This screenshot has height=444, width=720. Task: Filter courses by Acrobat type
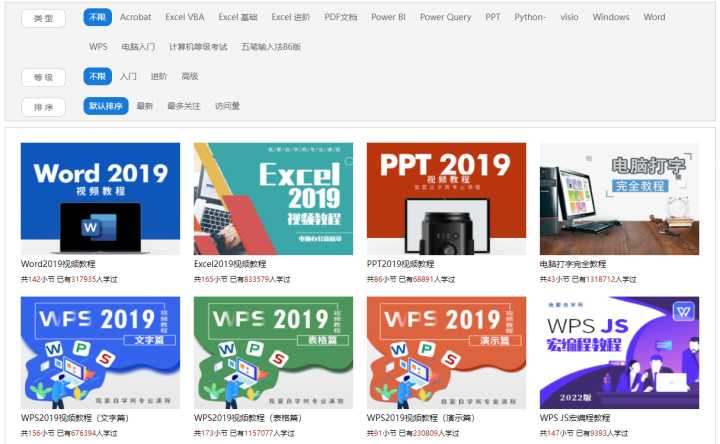(x=135, y=17)
